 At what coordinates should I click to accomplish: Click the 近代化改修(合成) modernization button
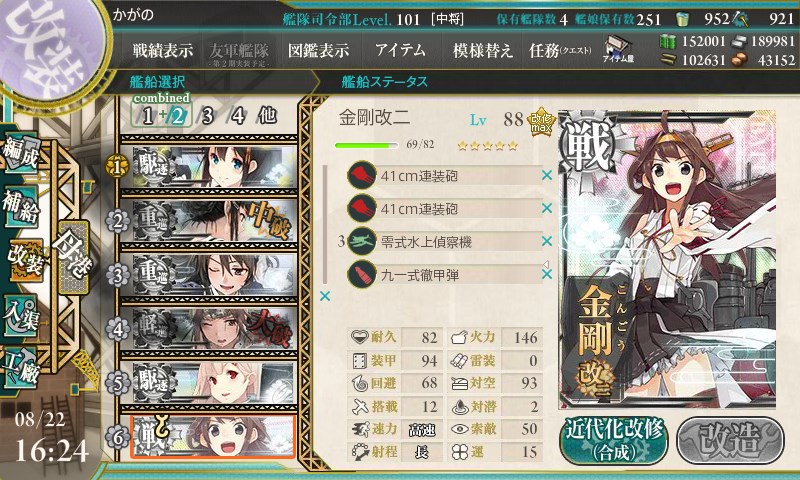click(614, 441)
